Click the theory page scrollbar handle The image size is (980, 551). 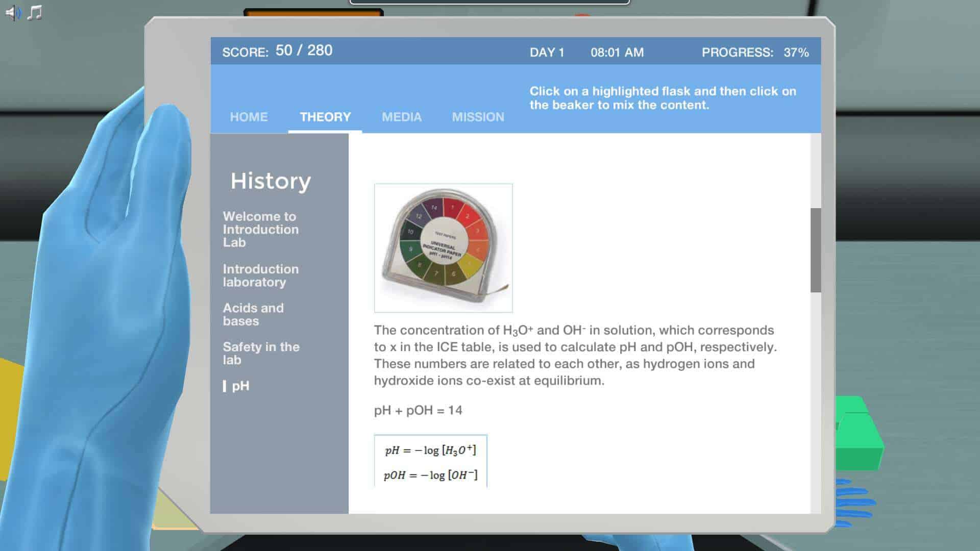pos(815,250)
